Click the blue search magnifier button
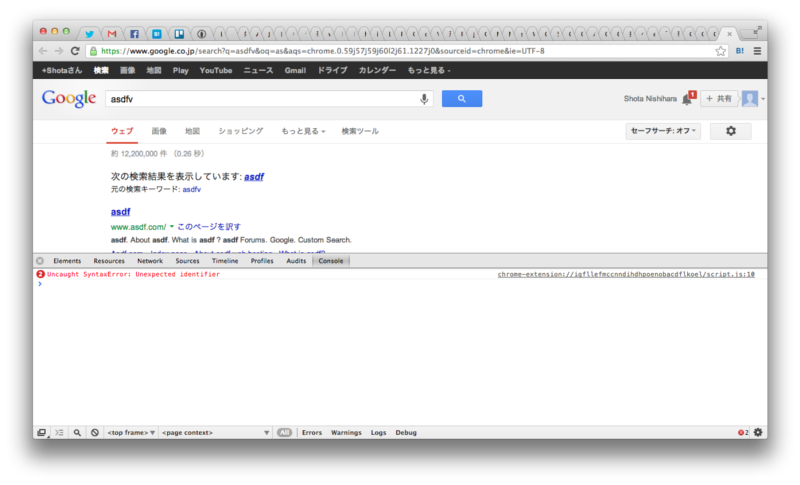 coord(462,98)
